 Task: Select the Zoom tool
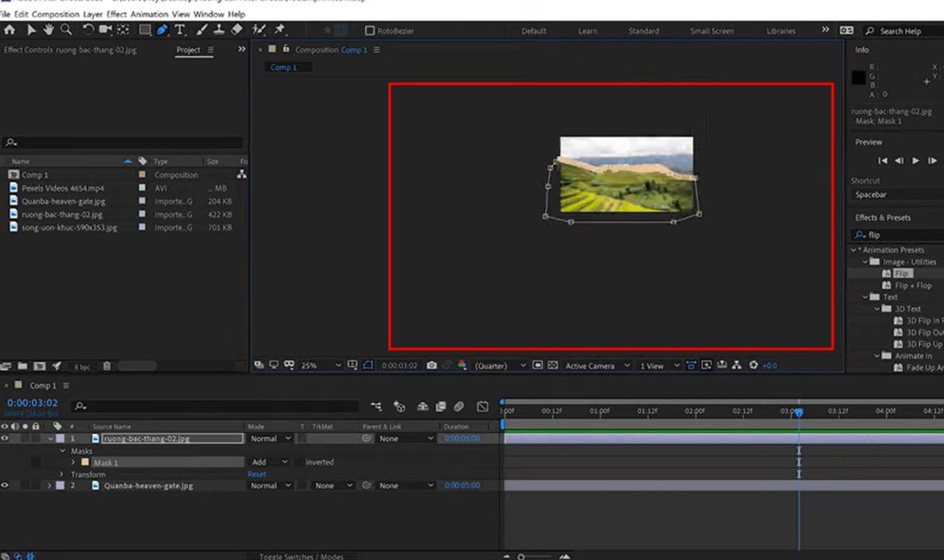[x=67, y=30]
